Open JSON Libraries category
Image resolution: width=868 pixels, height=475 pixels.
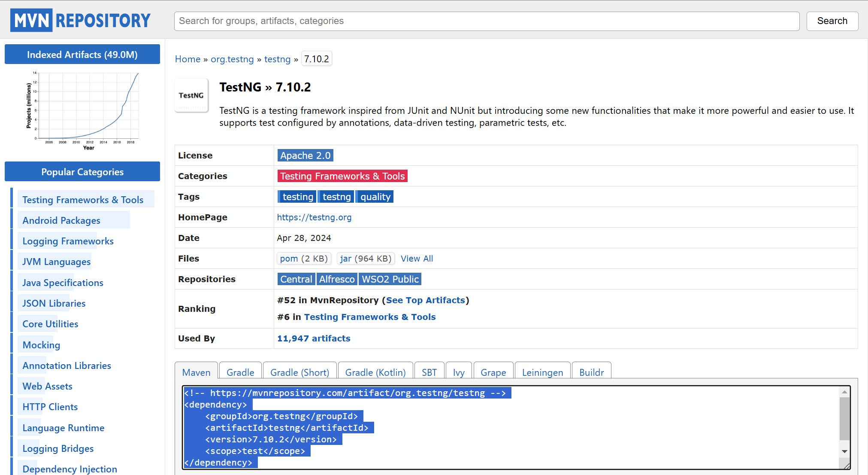pyautogui.click(x=54, y=303)
